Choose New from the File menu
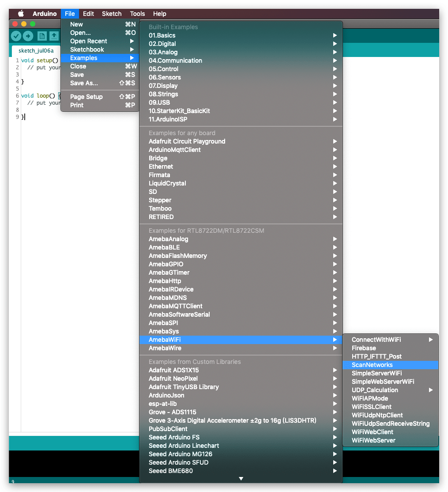The image size is (448, 492). click(100, 24)
